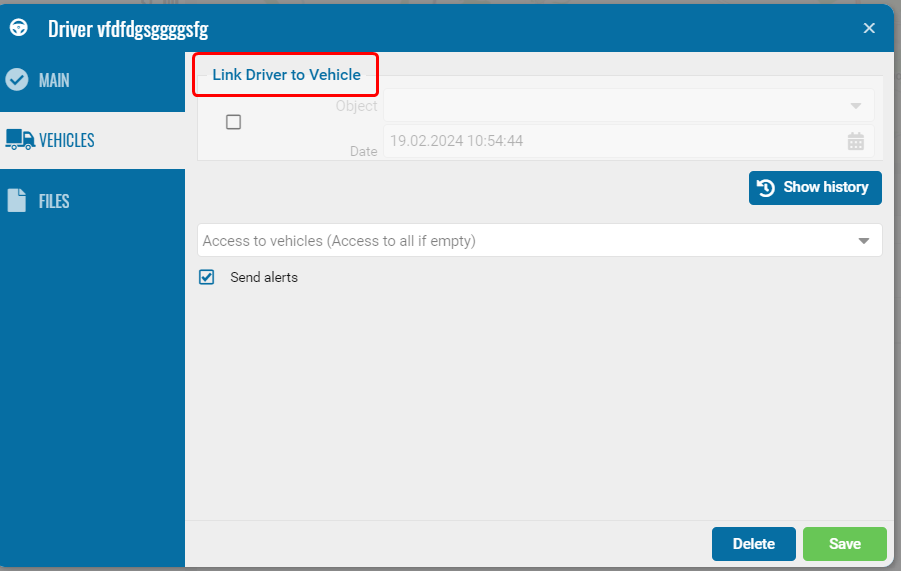The image size is (901, 571).
Task: Open the calendar picker in the Date field
Action: [x=855, y=141]
